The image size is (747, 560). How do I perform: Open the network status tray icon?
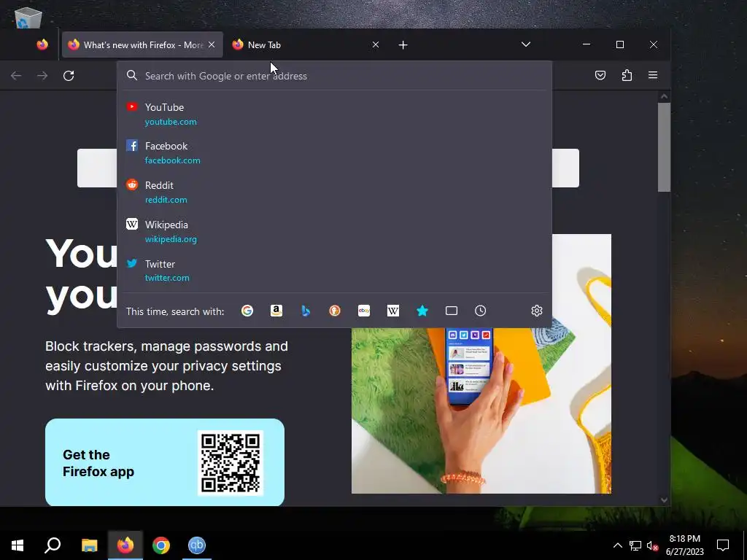(635, 545)
